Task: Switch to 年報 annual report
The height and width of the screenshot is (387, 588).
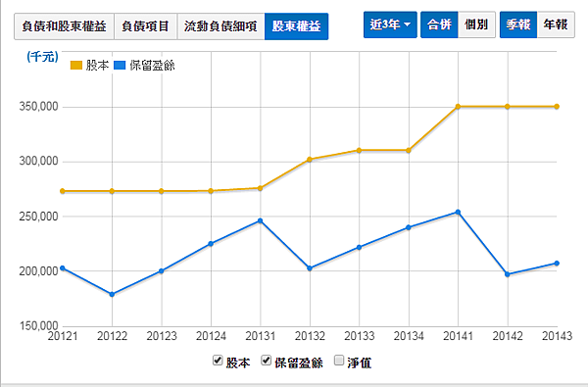Action: tap(556, 24)
